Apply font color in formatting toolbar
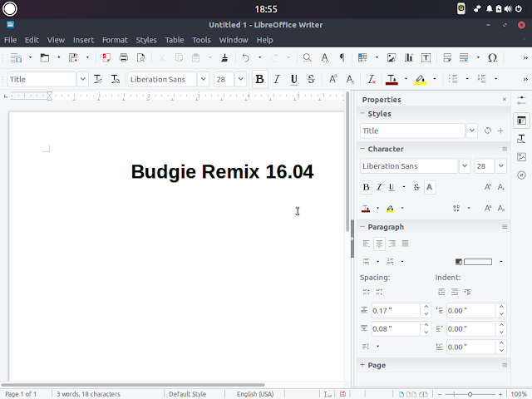This screenshot has width=532, height=399. [392, 79]
